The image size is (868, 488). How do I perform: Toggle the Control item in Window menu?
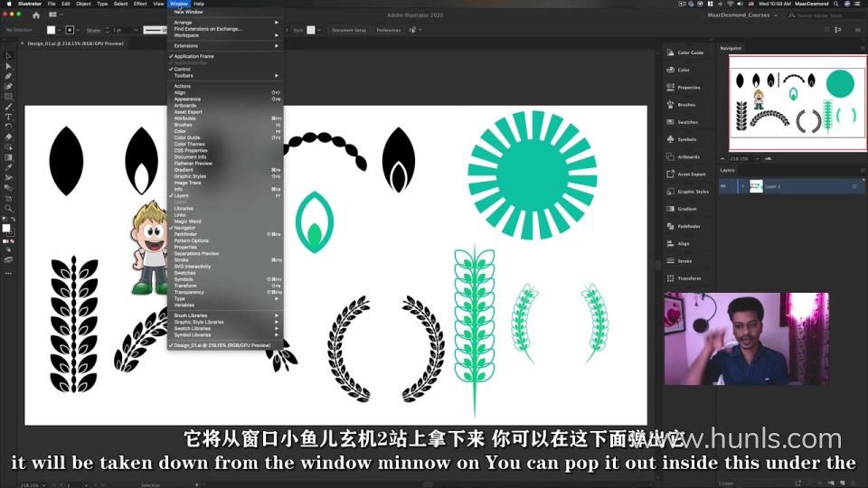point(225,70)
